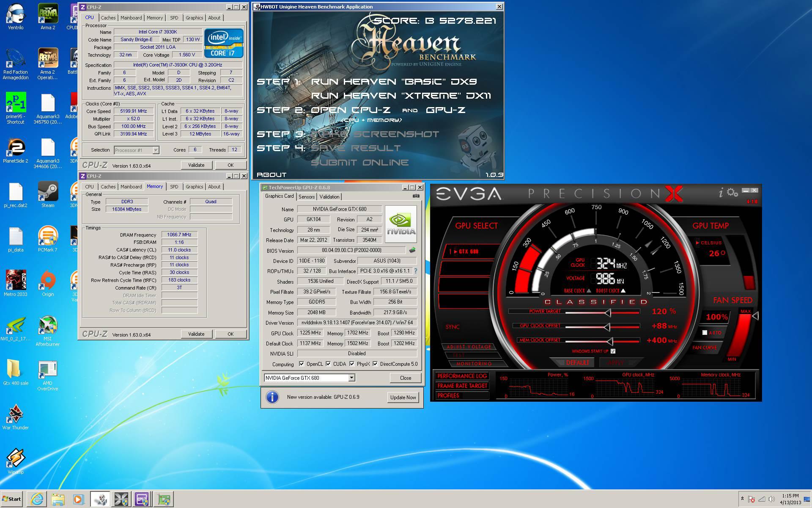Image resolution: width=812 pixels, height=508 pixels.
Task: Click GPU-Z screenshot camera icon
Action: point(416,196)
